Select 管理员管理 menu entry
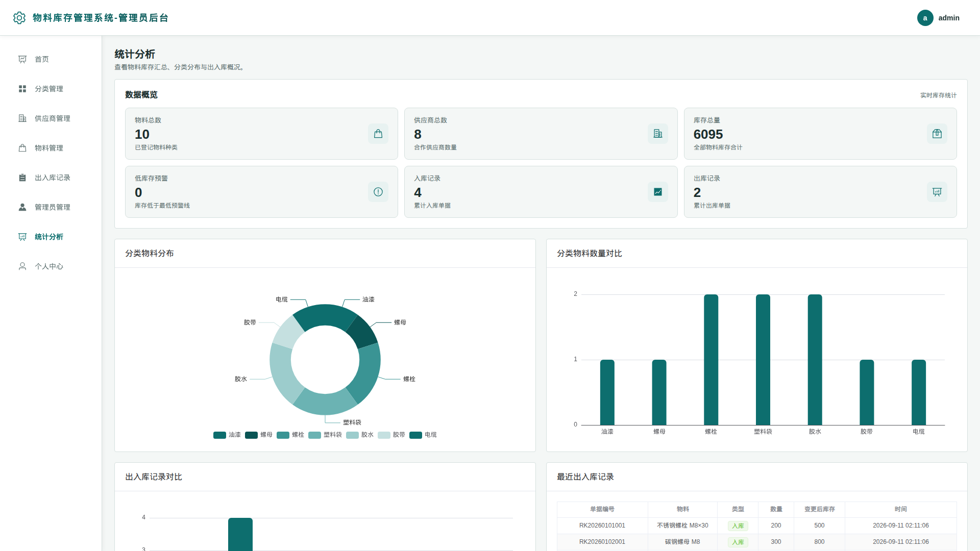 pyautogui.click(x=51, y=207)
